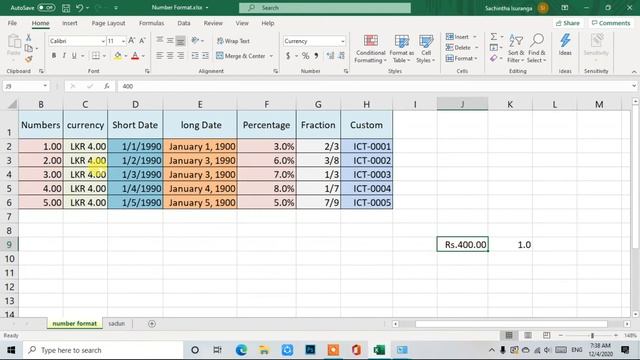Switch to the sadun sheet tab
This screenshot has height=360, width=640.
(x=116, y=324)
